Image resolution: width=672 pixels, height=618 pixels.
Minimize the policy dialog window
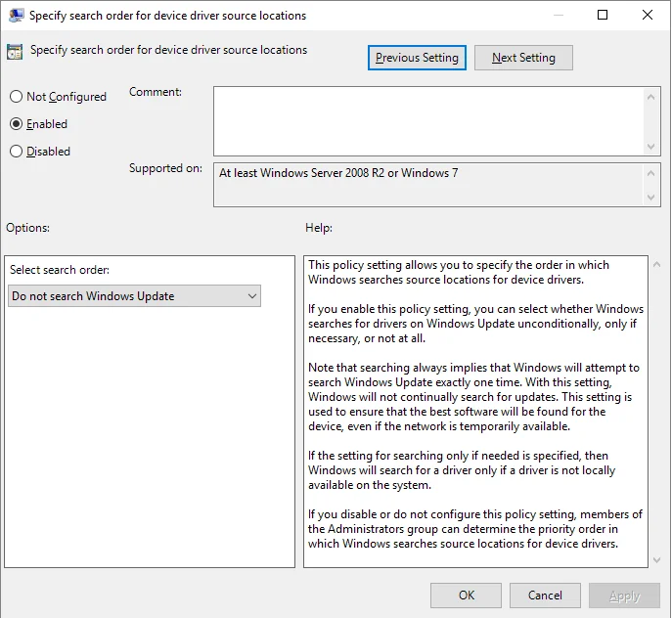pos(558,15)
